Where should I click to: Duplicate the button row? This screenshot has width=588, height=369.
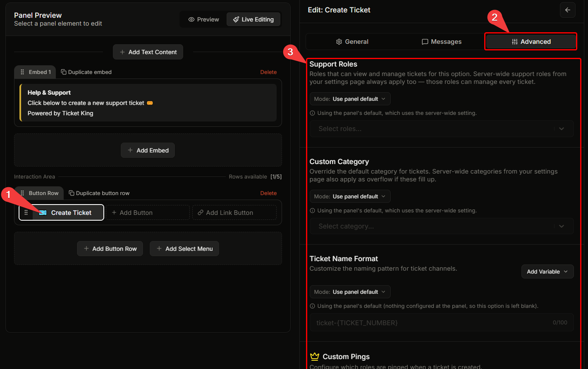pos(99,193)
